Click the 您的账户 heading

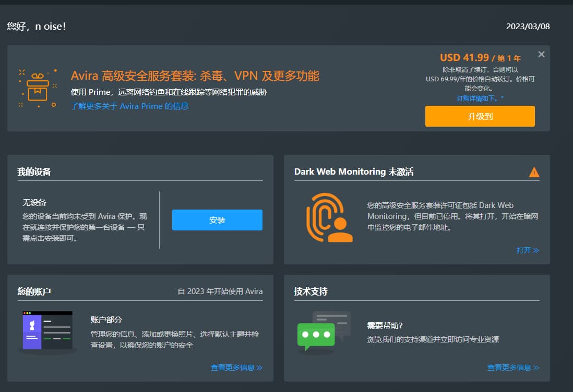34,291
